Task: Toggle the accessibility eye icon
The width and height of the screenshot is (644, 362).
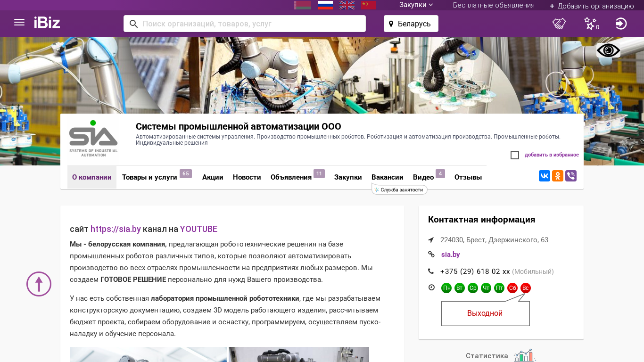Action: tap(608, 50)
